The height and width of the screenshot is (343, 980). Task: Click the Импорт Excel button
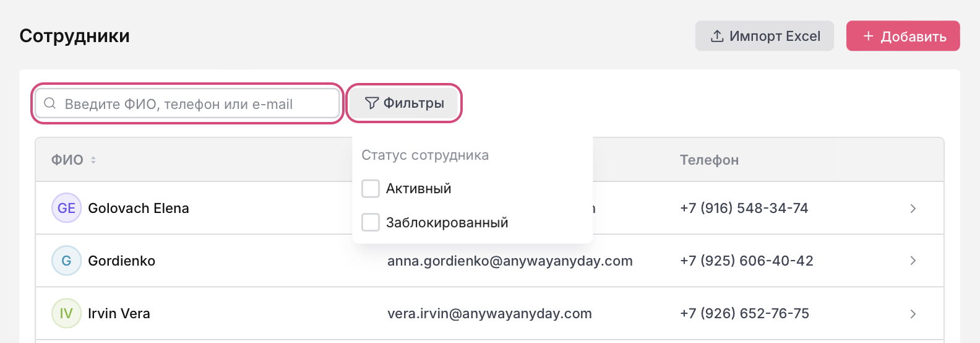point(765,36)
